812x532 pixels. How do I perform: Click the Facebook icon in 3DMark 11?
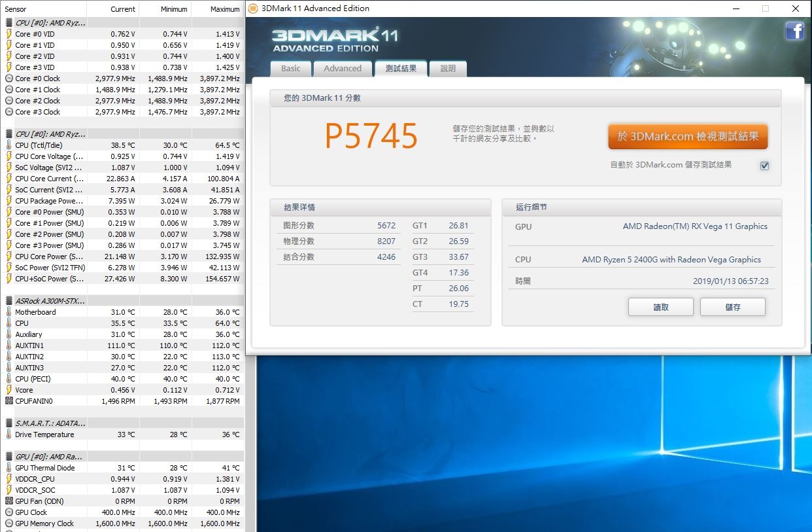[x=794, y=31]
